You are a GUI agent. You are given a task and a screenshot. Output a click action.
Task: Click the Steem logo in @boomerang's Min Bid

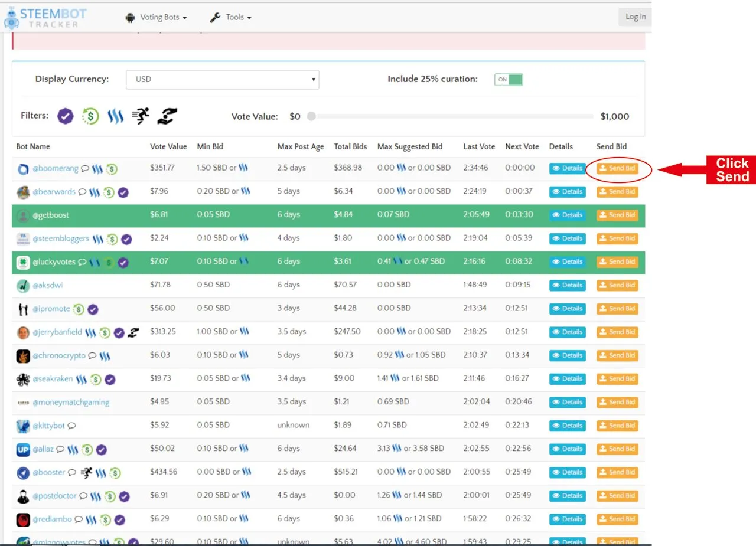tap(243, 168)
